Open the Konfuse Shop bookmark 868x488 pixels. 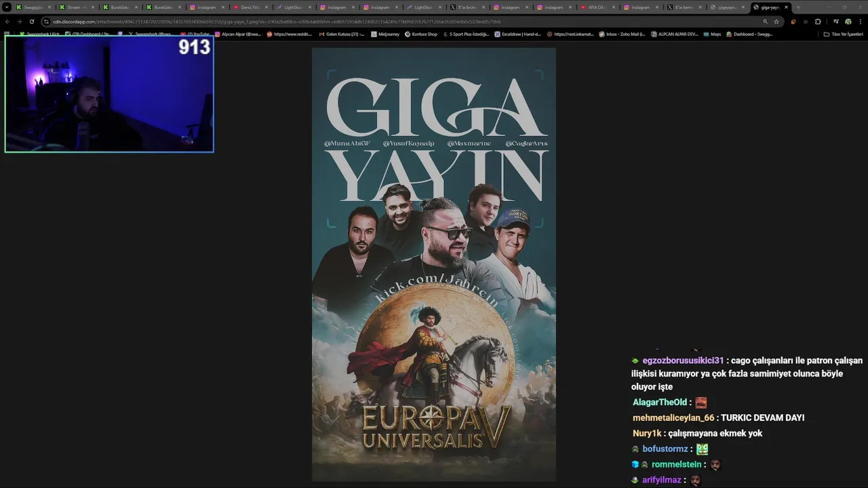coord(421,34)
